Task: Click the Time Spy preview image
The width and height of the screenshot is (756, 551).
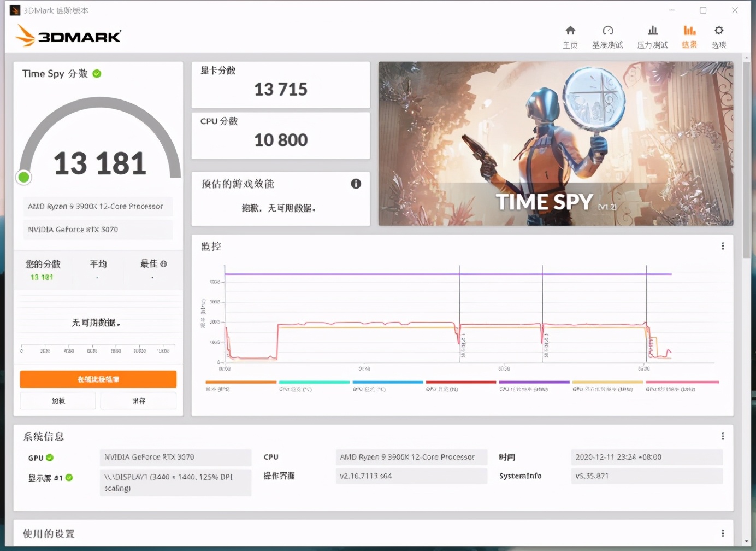Action: 556,143
